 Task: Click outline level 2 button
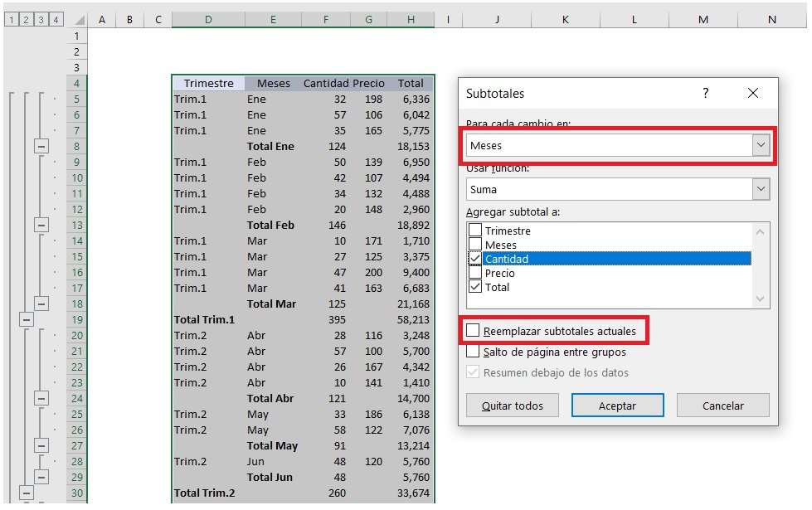coord(26,19)
